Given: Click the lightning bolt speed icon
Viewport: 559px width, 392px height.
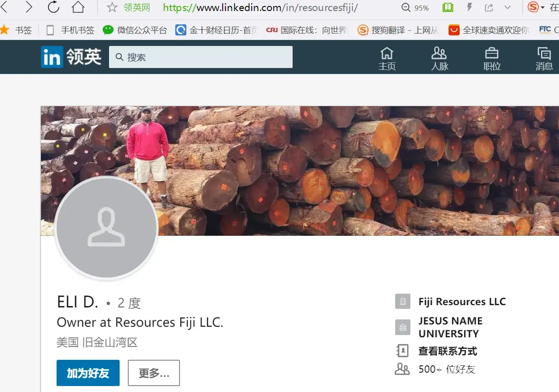Looking at the screenshot, I should tap(469, 7).
